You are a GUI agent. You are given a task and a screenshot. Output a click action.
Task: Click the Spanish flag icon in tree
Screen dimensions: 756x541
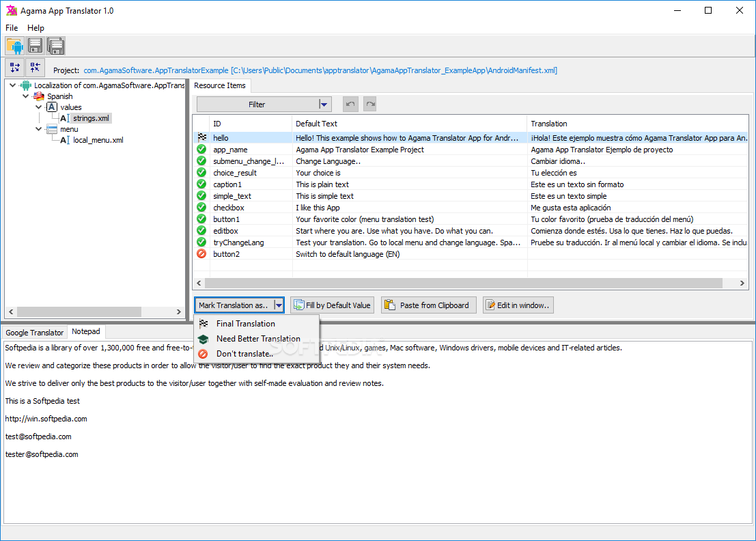[39, 96]
